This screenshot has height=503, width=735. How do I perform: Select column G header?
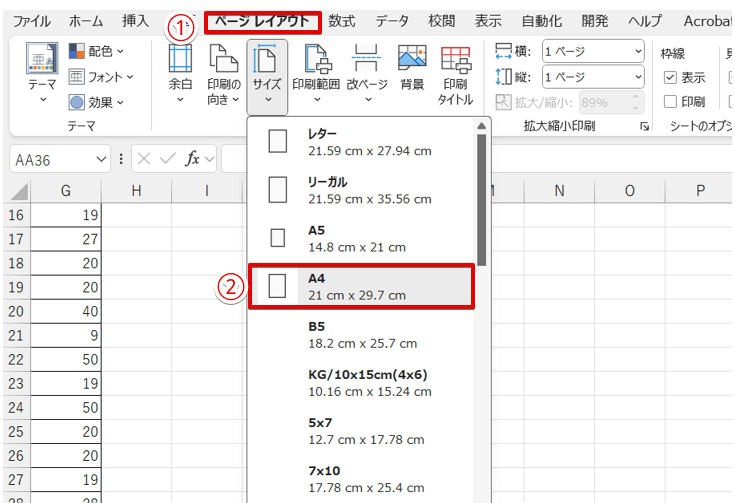coord(66,191)
